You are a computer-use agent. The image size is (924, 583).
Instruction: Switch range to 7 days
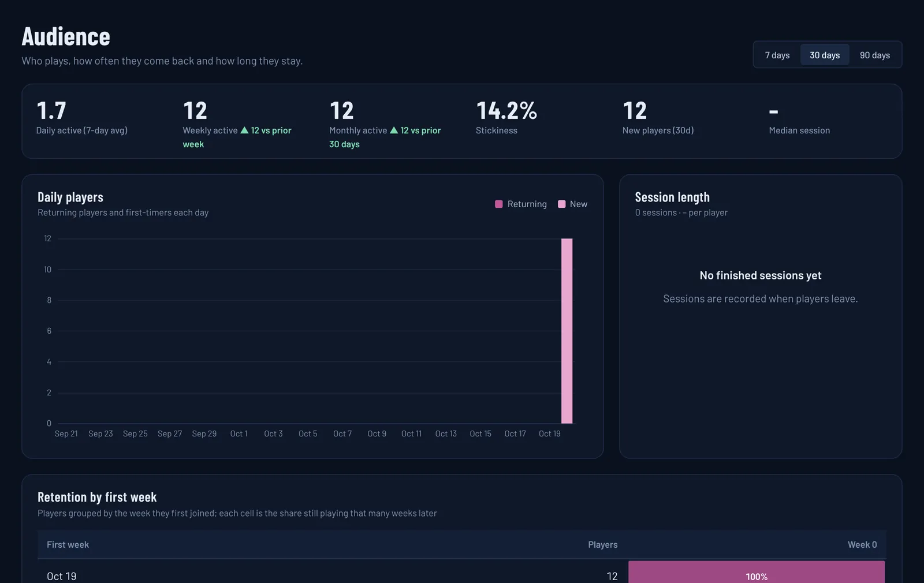[x=777, y=55]
